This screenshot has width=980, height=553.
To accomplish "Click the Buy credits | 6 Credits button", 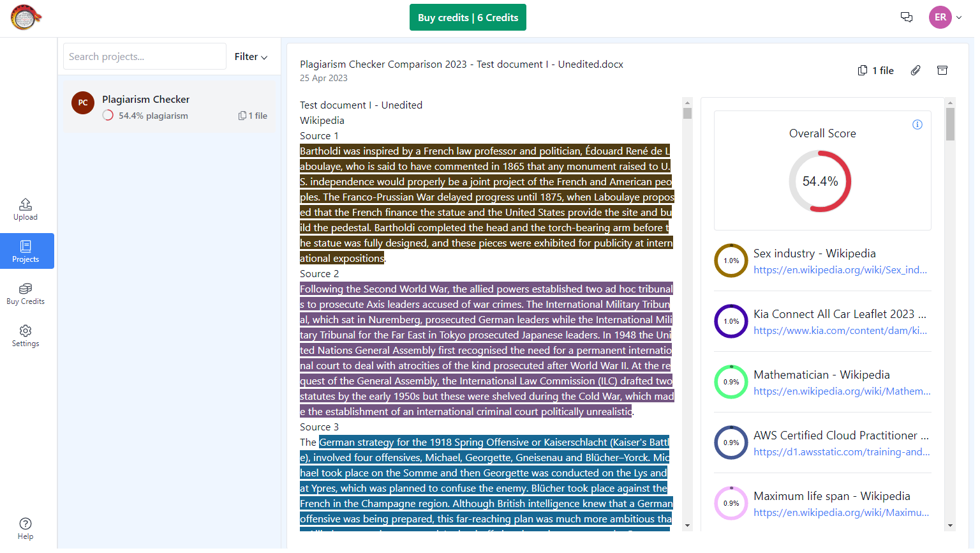I will pyautogui.click(x=468, y=18).
